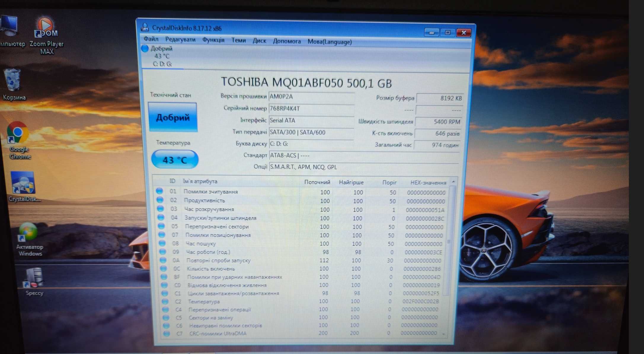This screenshot has height=354, width=644.
Task: Open the Zoom Player MAX desktop shortcut
Action: pos(46,36)
